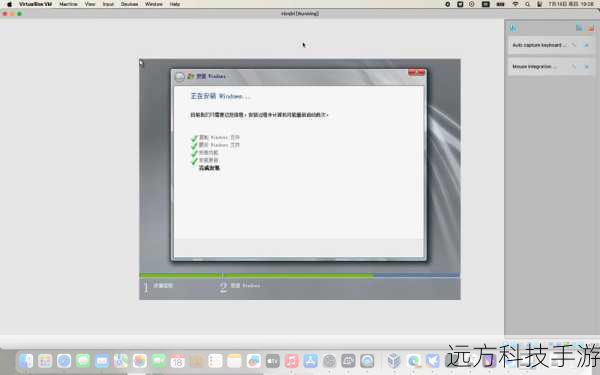Image resolution: width=600 pixels, height=375 pixels.
Task: Open Reminders from the Dock
Action: coord(215,361)
